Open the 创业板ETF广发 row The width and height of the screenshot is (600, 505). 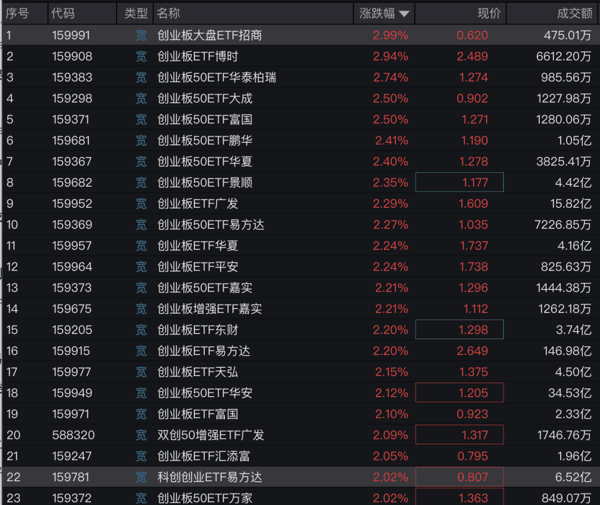[300, 204]
